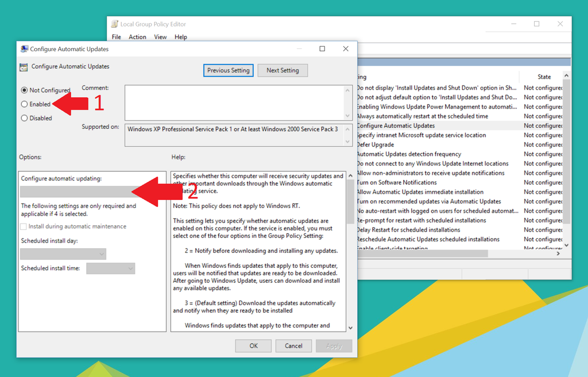Open the Action menu
Screen dimensions: 588x377
coord(137,36)
